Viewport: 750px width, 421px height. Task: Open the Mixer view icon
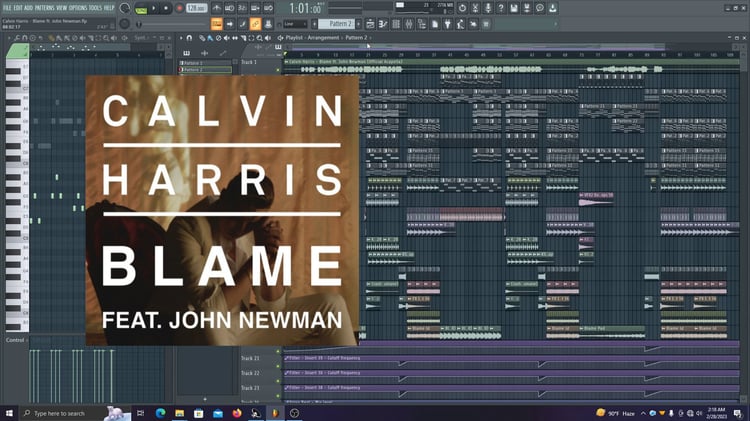[x=409, y=24]
